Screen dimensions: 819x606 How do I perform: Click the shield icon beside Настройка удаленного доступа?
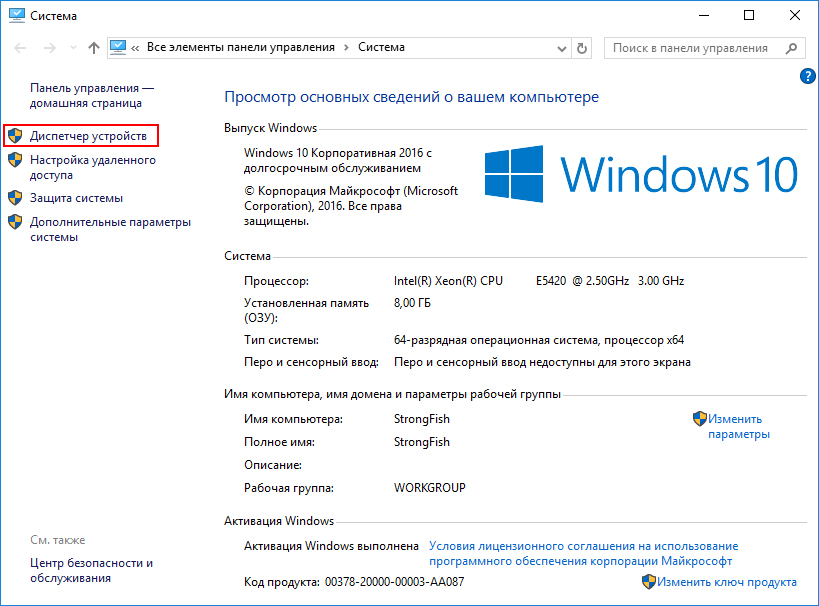pyautogui.click(x=15, y=160)
